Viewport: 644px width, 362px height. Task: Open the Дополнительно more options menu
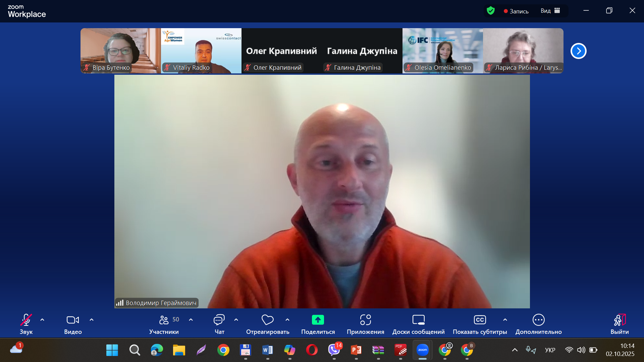click(538, 320)
